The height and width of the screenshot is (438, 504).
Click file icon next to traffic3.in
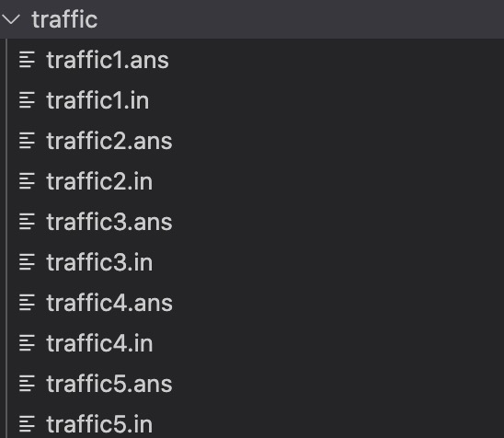click(27, 262)
